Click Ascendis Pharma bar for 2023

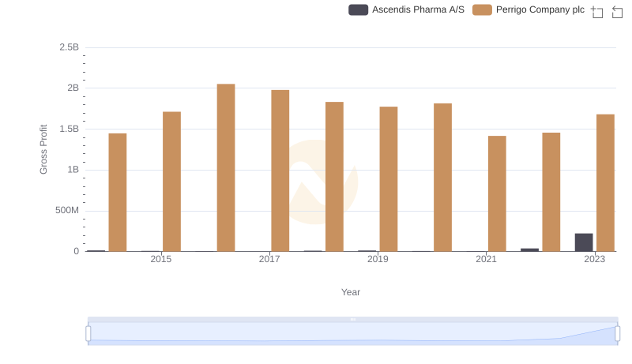[x=584, y=242]
